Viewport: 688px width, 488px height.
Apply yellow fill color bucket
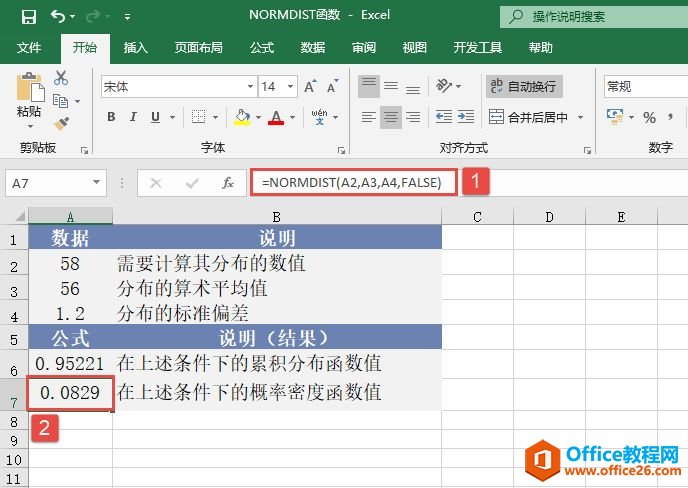pyautogui.click(x=242, y=117)
